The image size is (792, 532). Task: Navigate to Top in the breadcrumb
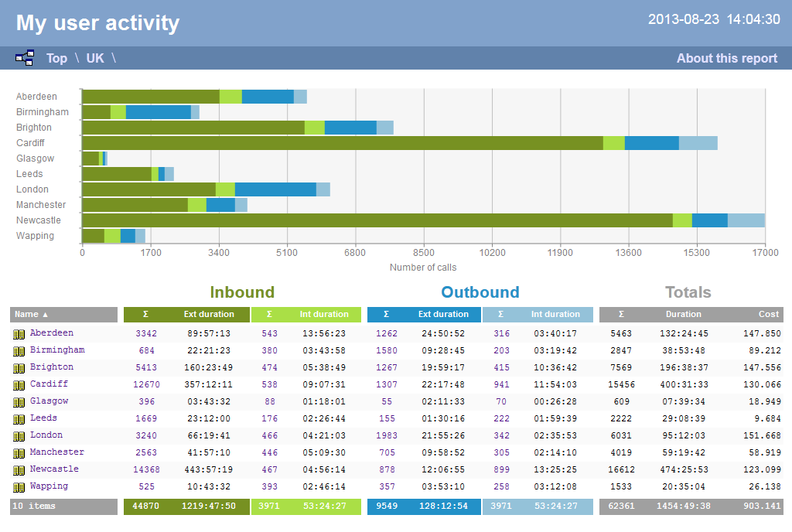click(56, 58)
